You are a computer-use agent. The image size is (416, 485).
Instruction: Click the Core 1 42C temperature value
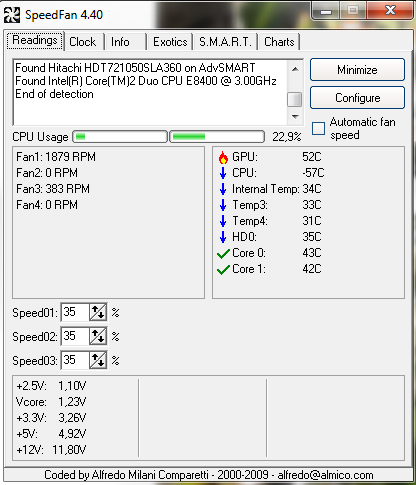(x=312, y=269)
